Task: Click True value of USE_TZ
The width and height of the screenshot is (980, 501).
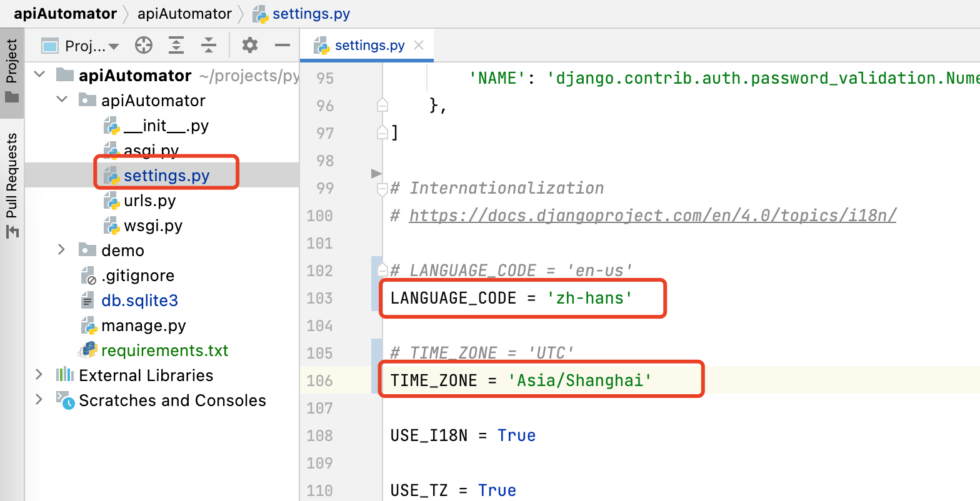Action: tap(497, 490)
